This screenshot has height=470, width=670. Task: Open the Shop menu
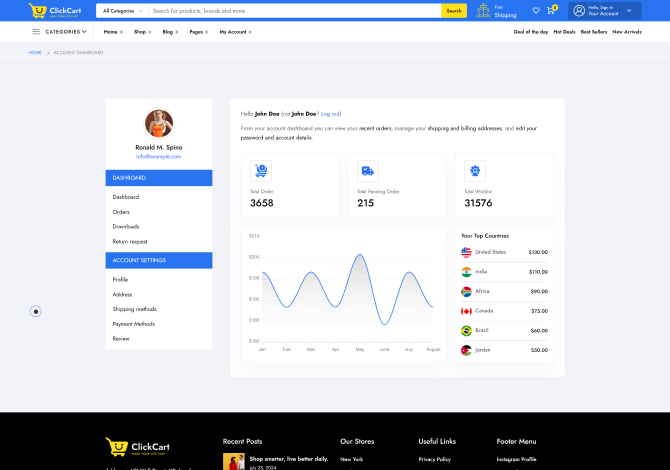click(x=142, y=32)
